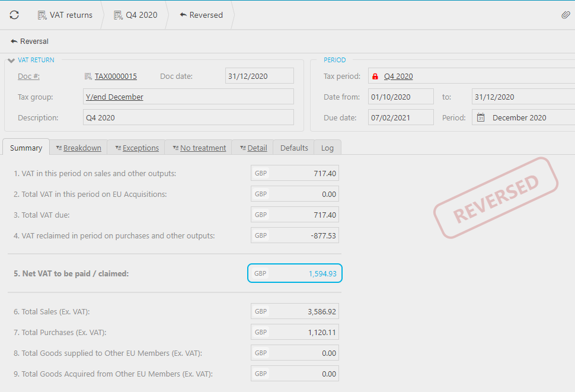
Task: Follow the Y/end December tax group link
Action: coord(114,97)
